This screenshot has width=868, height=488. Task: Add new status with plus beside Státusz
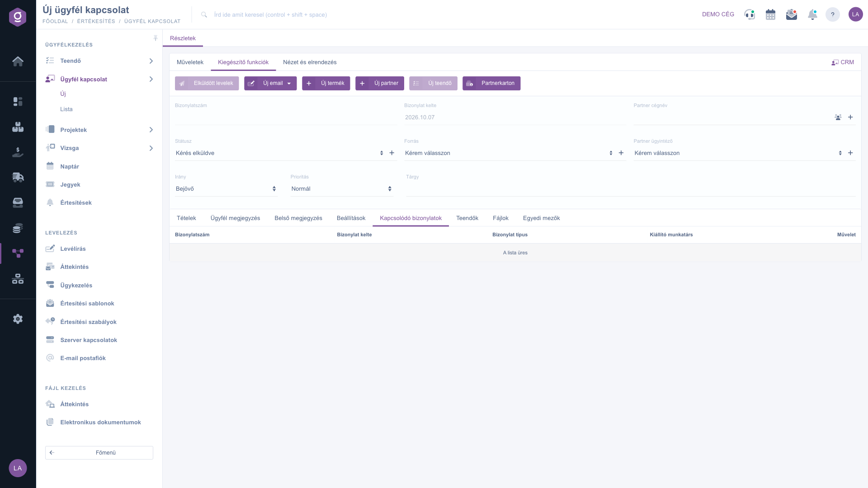[x=392, y=153]
